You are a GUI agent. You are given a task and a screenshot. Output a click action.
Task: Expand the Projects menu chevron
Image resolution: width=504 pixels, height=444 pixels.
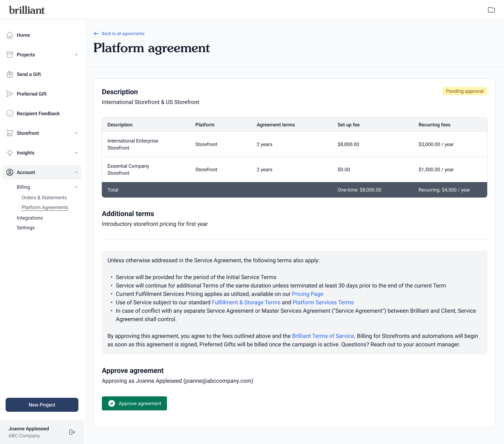(x=76, y=55)
